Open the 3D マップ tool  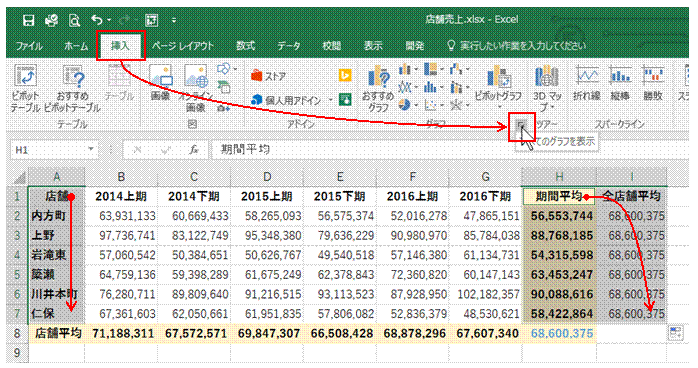click(547, 88)
